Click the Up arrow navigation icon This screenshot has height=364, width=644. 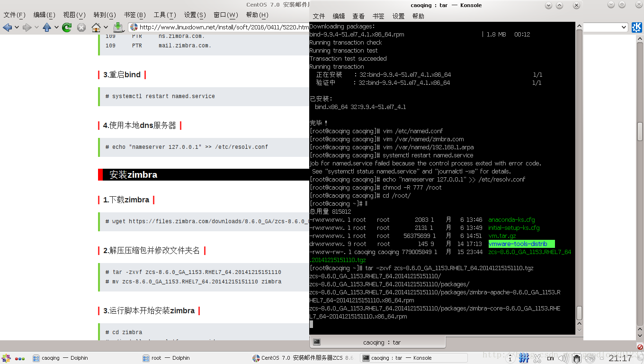click(x=47, y=27)
